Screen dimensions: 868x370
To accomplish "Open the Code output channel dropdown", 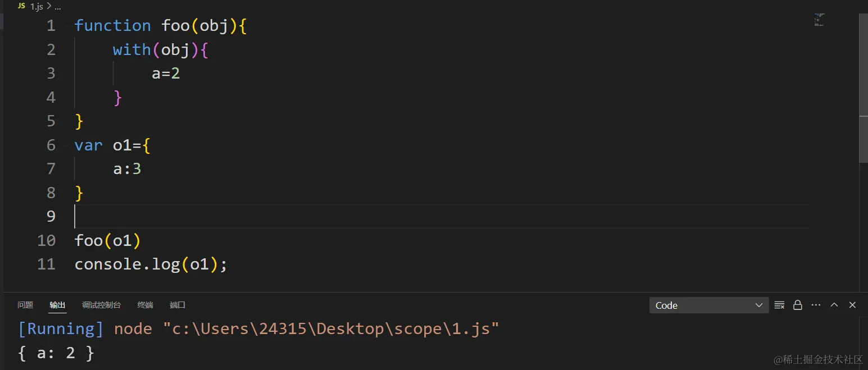I will tap(709, 305).
